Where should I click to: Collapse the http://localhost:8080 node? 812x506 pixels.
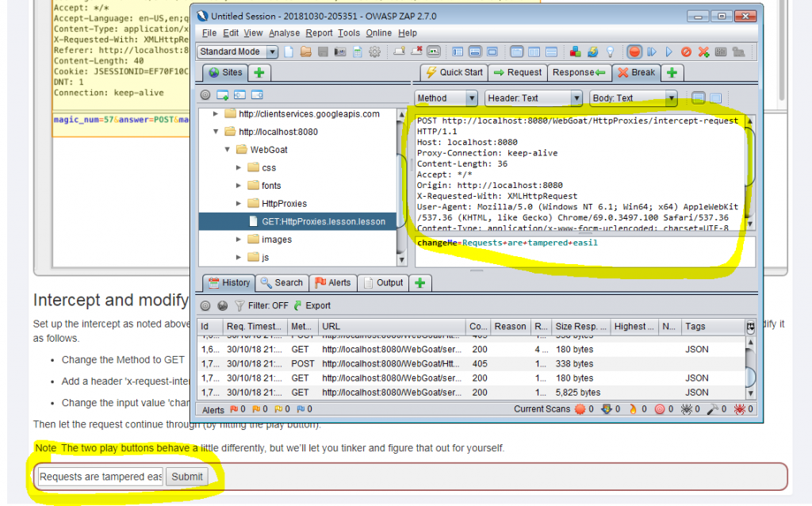click(x=216, y=132)
